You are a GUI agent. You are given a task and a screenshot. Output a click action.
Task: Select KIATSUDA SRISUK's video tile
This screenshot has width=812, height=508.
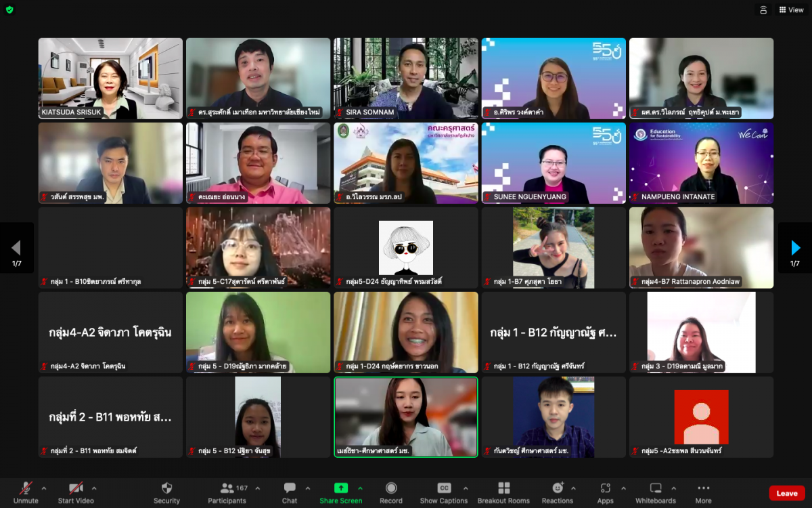click(110, 79)
